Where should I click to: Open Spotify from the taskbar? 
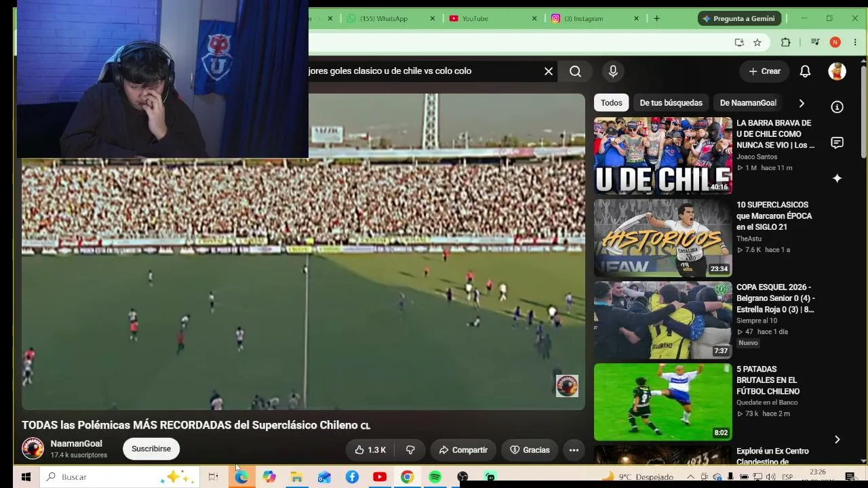[435, 477]
